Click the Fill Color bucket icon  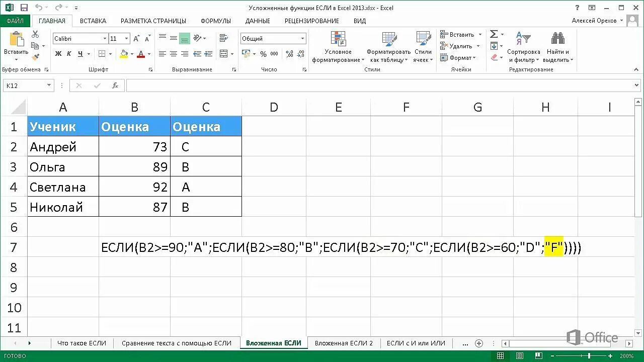pos(124,54)
